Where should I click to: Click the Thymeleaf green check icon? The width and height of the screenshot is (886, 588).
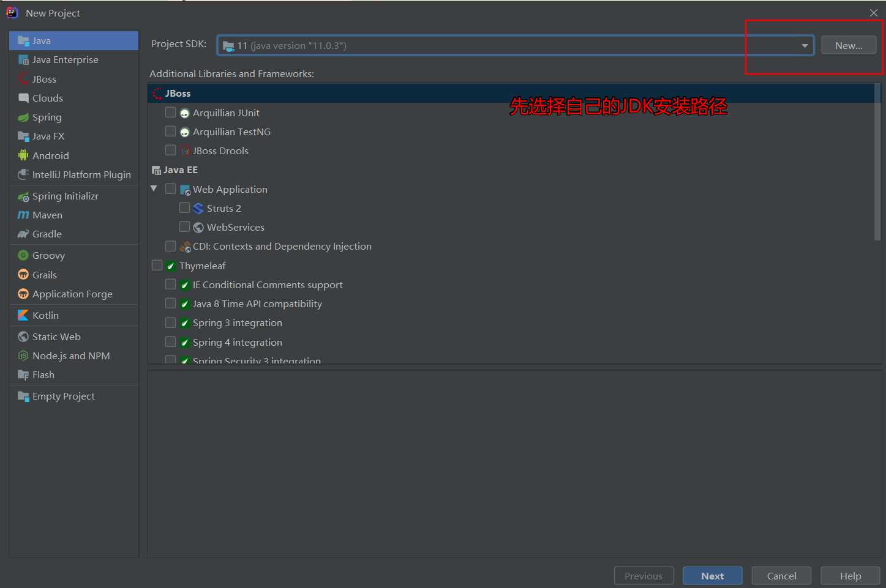tap(171, 266)
